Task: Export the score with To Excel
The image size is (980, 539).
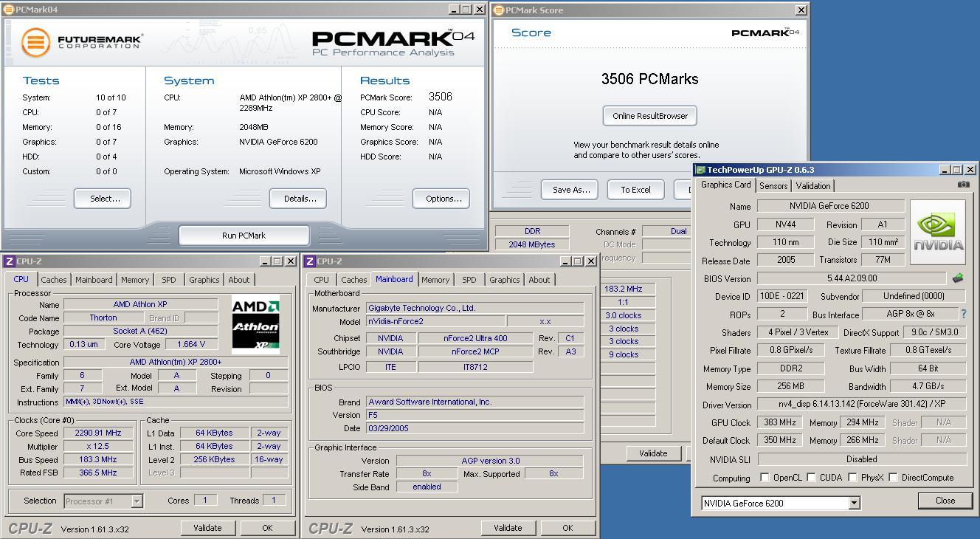Action: click(635, 190)
